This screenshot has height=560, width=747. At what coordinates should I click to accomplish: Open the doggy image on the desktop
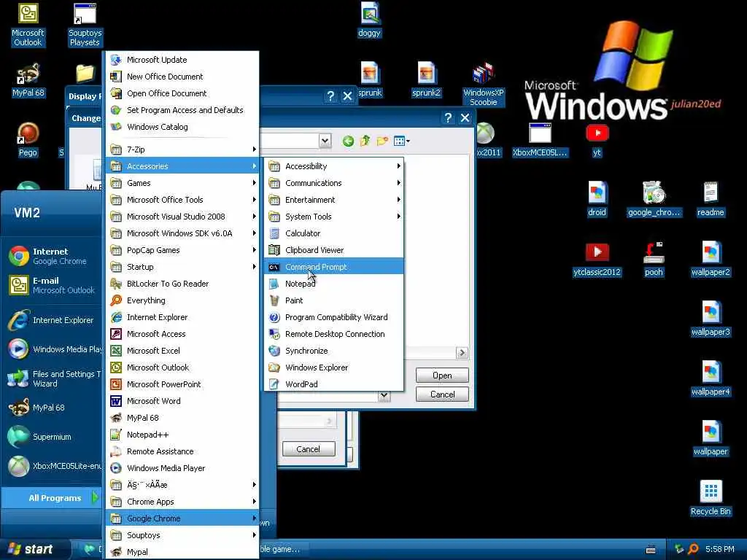369,19
